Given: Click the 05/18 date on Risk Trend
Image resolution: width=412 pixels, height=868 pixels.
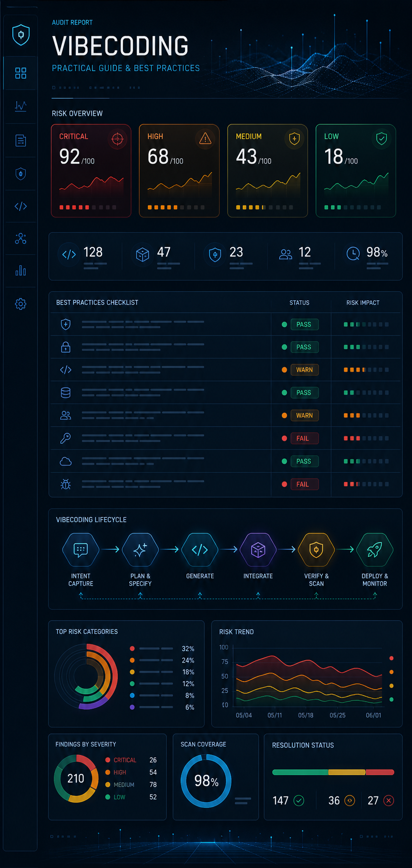Looking at the screenshot, I should (306, 715).
